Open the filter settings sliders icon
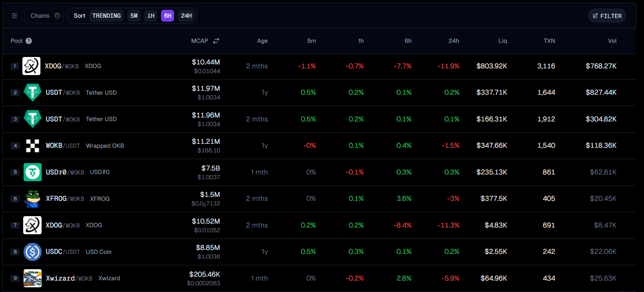The width and height of the screenshot is (644, 292). point(15,16)
